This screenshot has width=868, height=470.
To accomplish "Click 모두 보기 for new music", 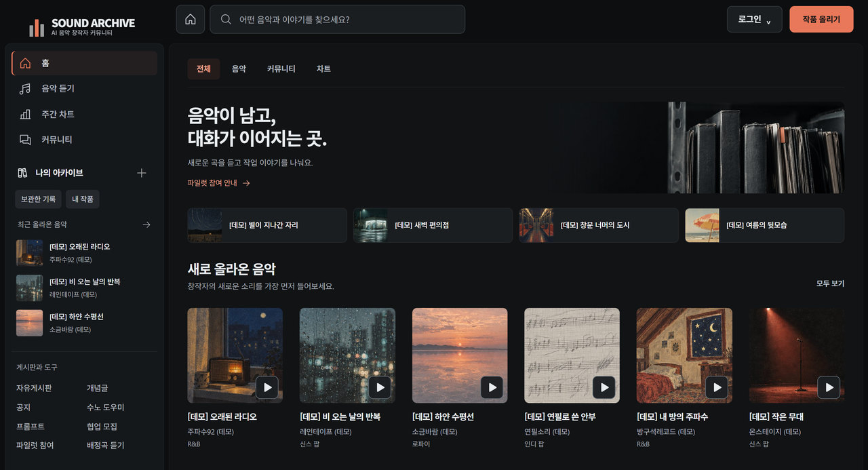I will coord(830,283).
